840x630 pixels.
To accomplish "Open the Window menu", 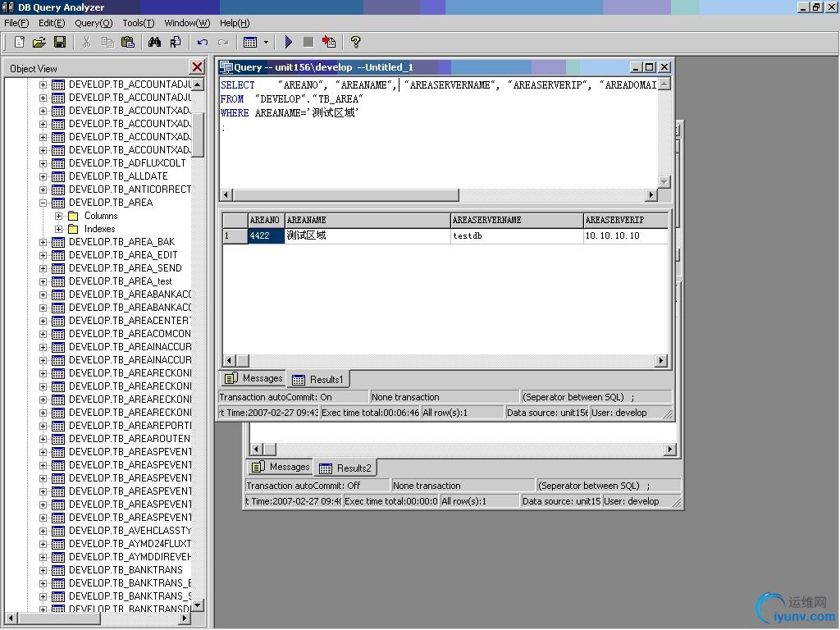I will [x=187, y=23].
